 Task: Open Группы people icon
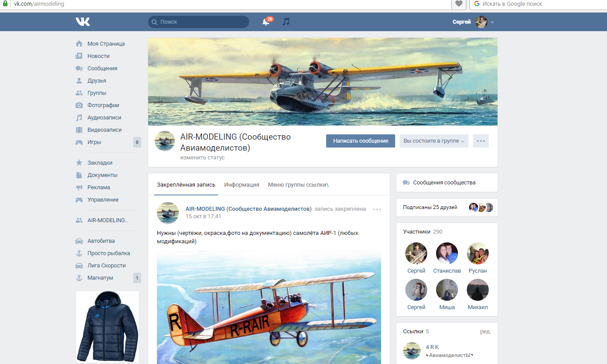click(x=79, y=93)
